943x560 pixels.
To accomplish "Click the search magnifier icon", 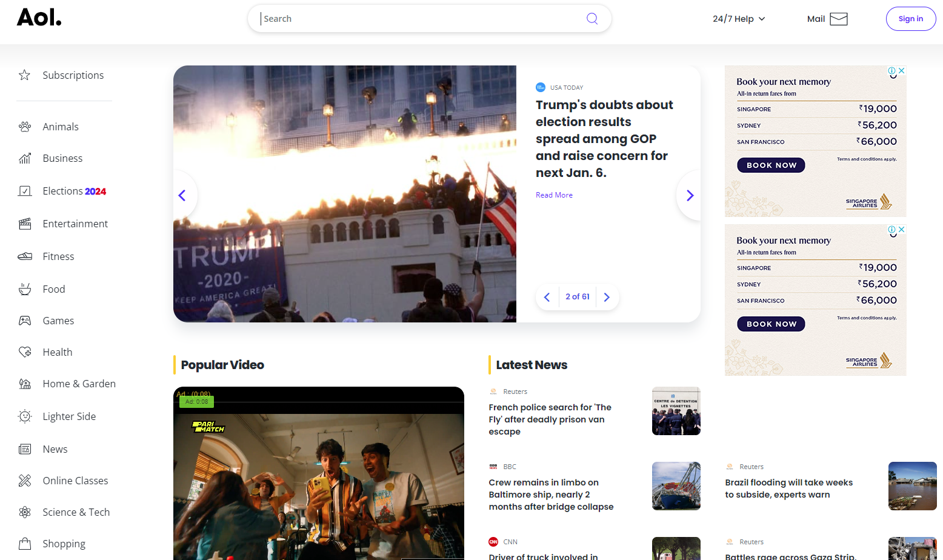I will [x=592, y=19].
